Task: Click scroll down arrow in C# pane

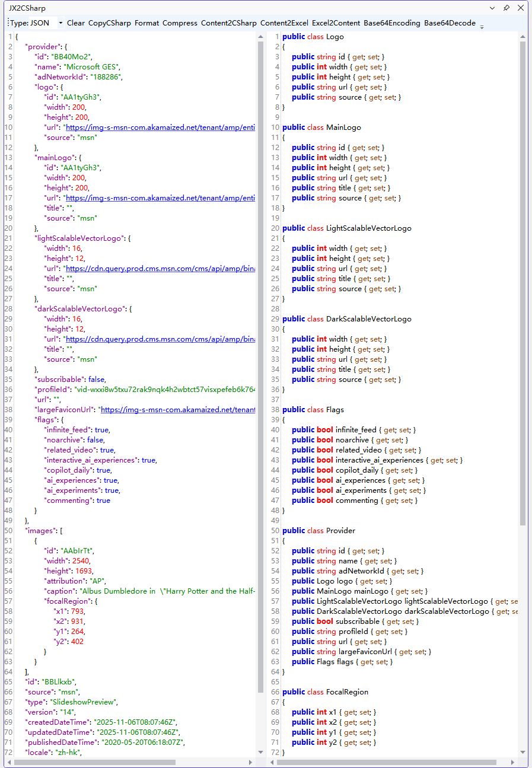Action: [x=523, y=752]
